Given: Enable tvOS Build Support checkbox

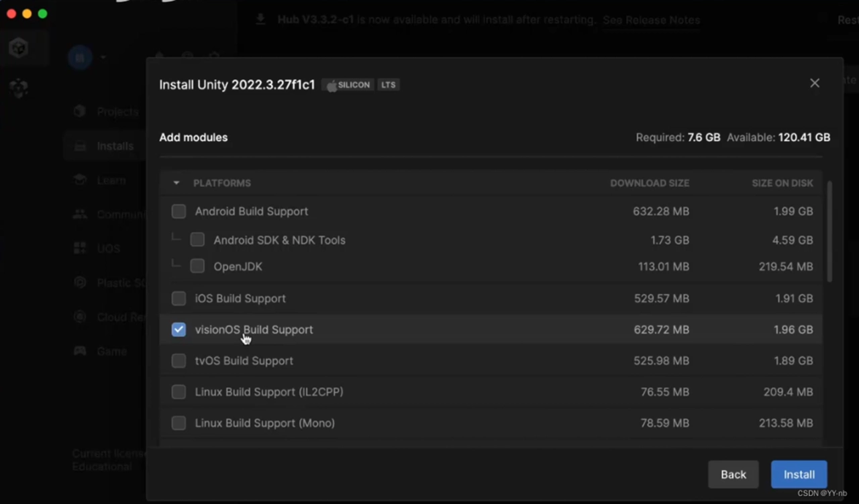Looking at the screenshot, I should (x=179, y=360).
